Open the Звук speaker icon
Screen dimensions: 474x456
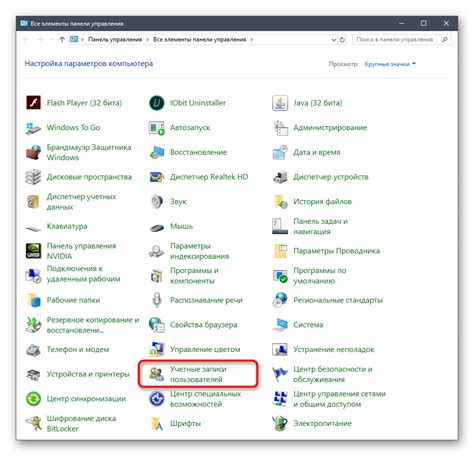(156, 202)
